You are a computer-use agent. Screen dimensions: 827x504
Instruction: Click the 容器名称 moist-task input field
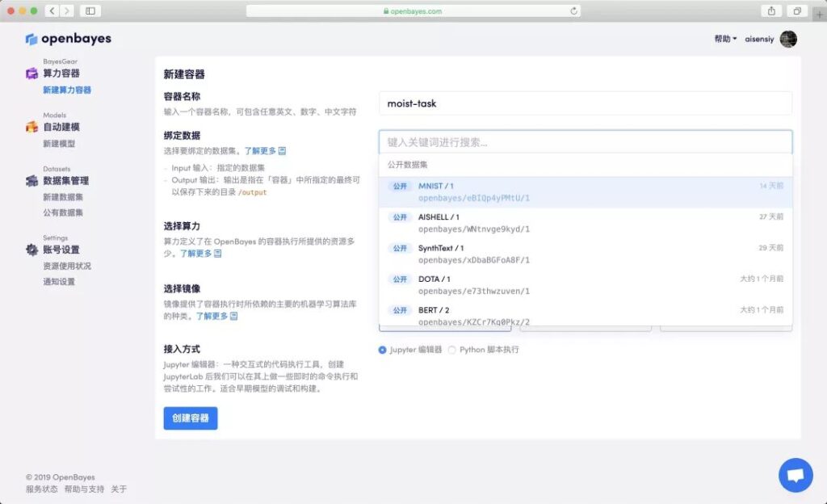point(586,103)
